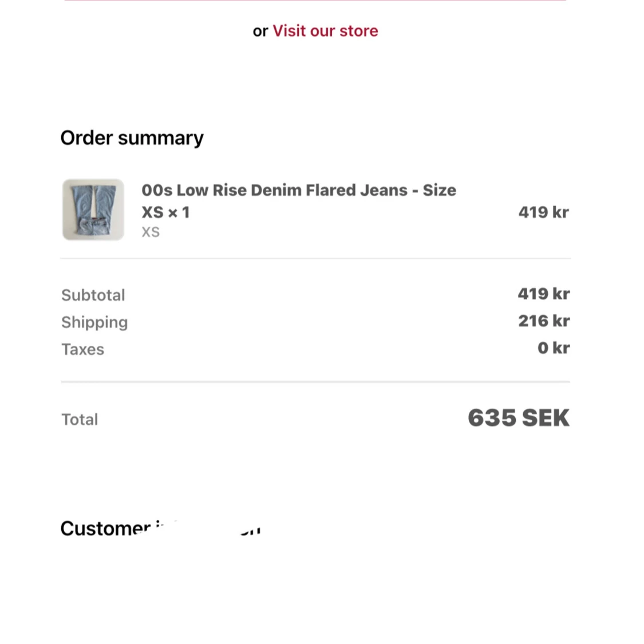Click the Subtotal label
644x644 pixels.
coord(93,295)
